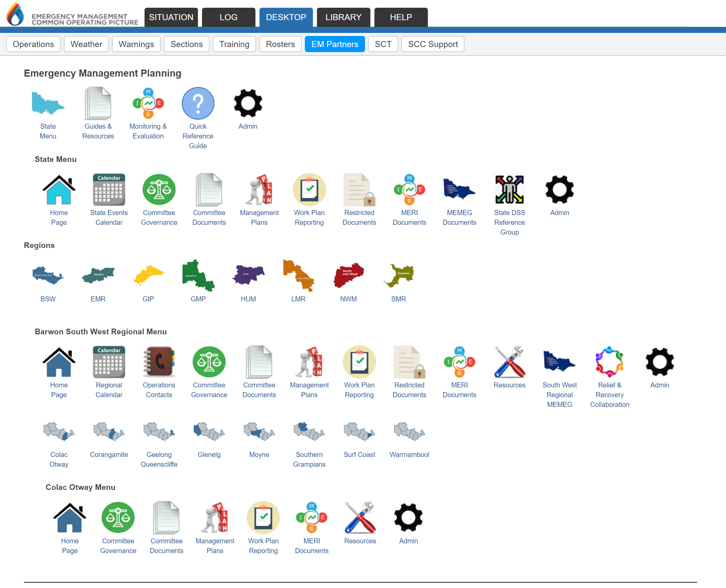Open Colac Otway Menu Resources tools icon

pyautogui.click(x=360, y=517)
